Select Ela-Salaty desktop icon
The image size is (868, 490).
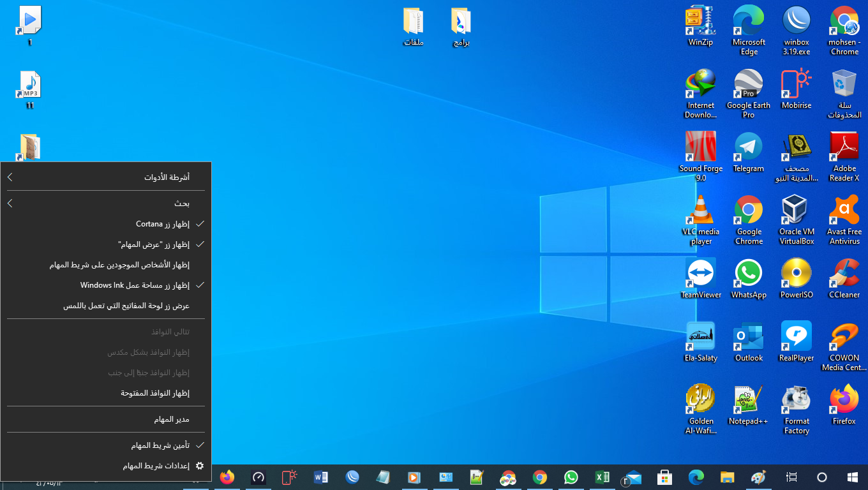[701, 342]
